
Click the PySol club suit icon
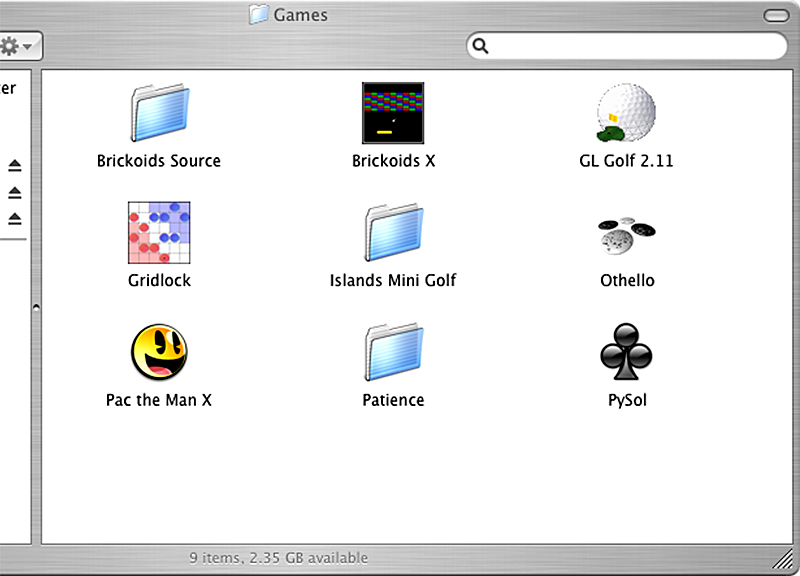click(x=627, y=352)
